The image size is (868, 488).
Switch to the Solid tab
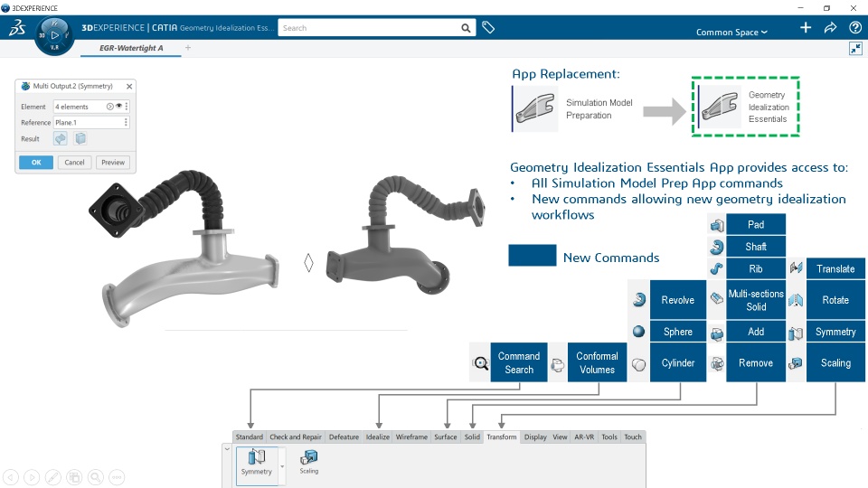tap(472, 437)
